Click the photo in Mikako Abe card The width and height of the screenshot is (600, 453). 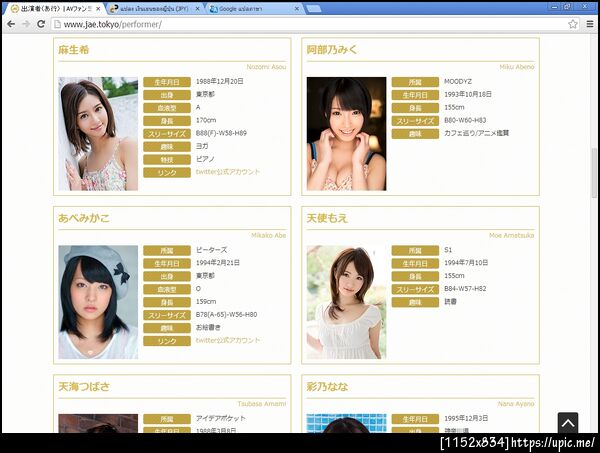(x=98, y=302)
